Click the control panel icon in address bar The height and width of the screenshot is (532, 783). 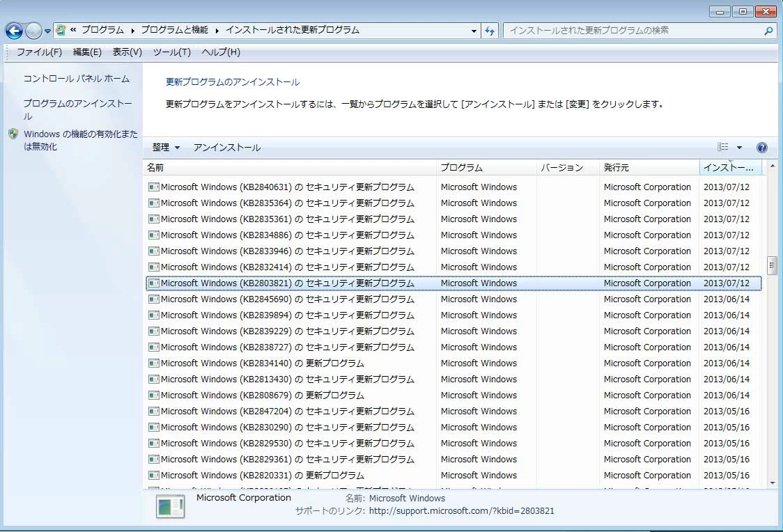[61, 30]
